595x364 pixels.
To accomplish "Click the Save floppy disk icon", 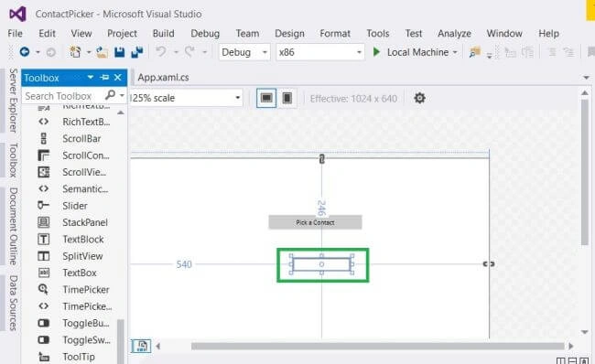I will click(120, 52).
